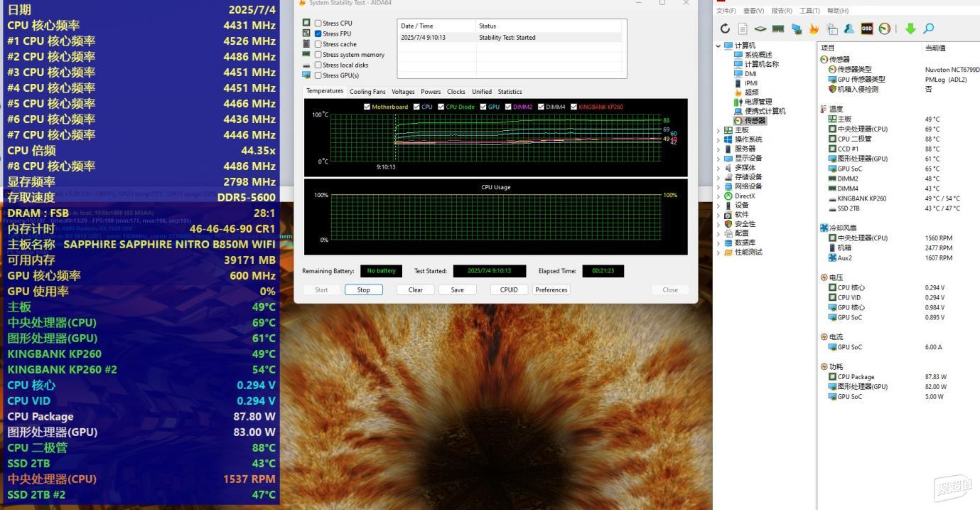The width and height of the screenshot is (980, 510).
Task: Toggle the KINGBANK KP260 legend checkbox
Action: pyautogui.click(x=574, y=107)
